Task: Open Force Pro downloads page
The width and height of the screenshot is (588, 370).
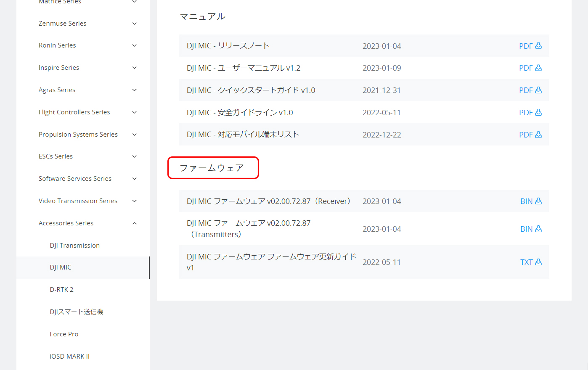Action: [x=64, y=334]
